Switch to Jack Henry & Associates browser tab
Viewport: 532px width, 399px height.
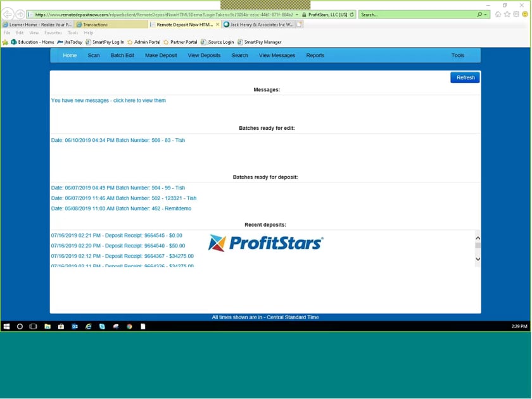point(258,25)
